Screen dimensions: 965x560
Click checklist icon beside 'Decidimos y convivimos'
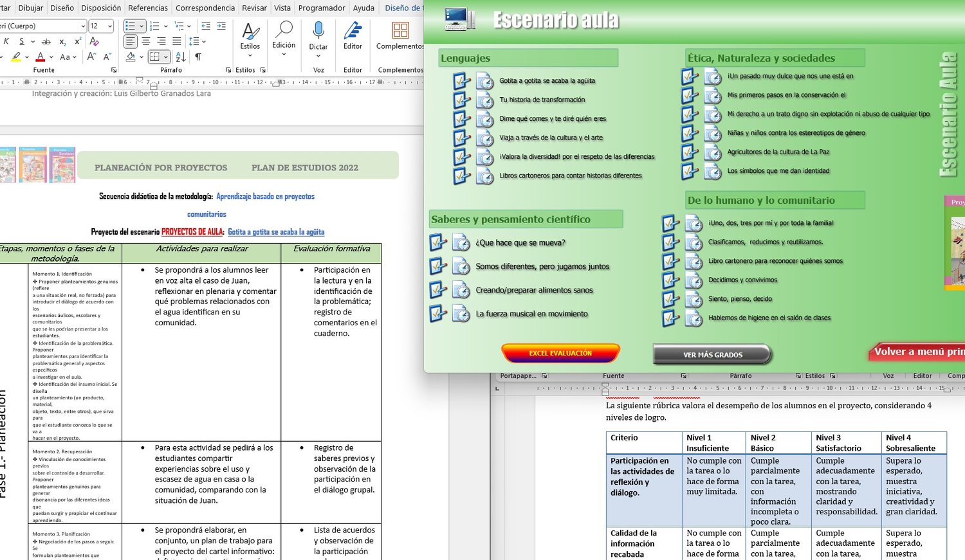coord(670,280)
